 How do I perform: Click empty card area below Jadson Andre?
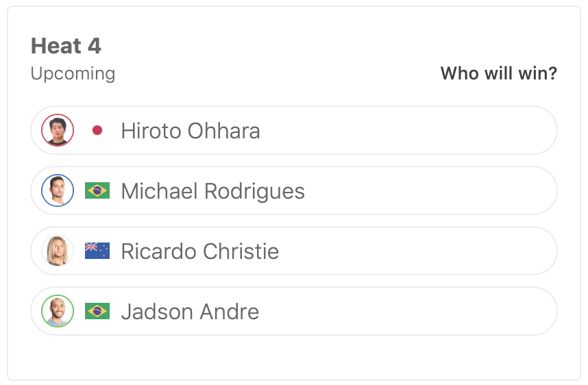coord(293,358)
